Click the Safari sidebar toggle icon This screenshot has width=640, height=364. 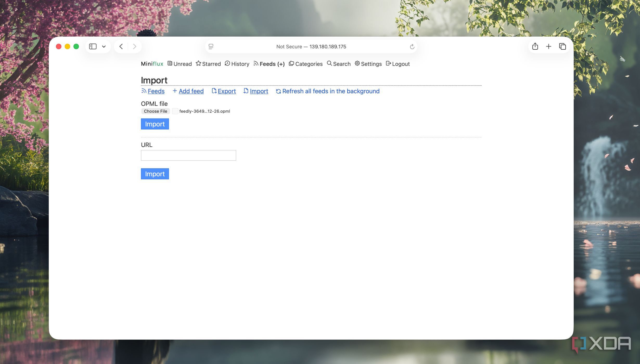(93, 47)
